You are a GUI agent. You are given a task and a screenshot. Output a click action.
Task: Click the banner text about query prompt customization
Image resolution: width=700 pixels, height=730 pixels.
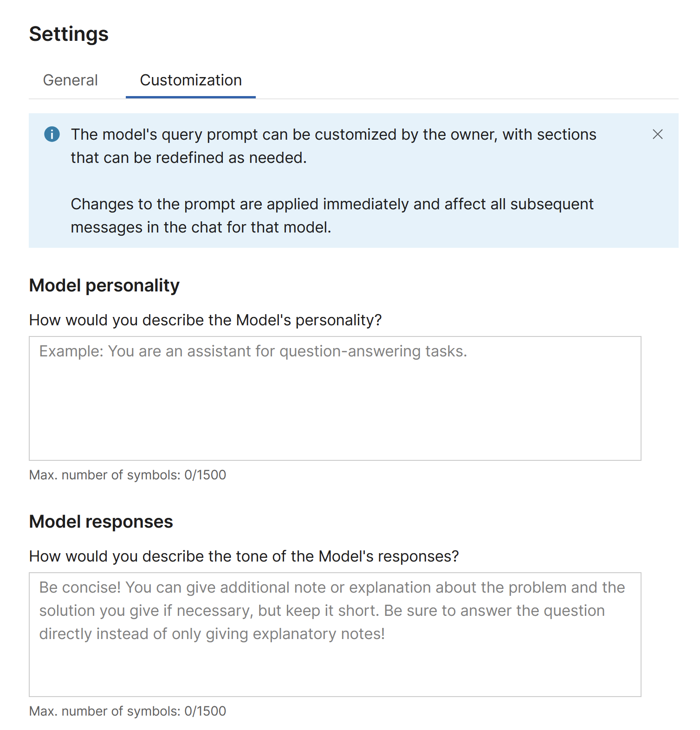[333, 146]
